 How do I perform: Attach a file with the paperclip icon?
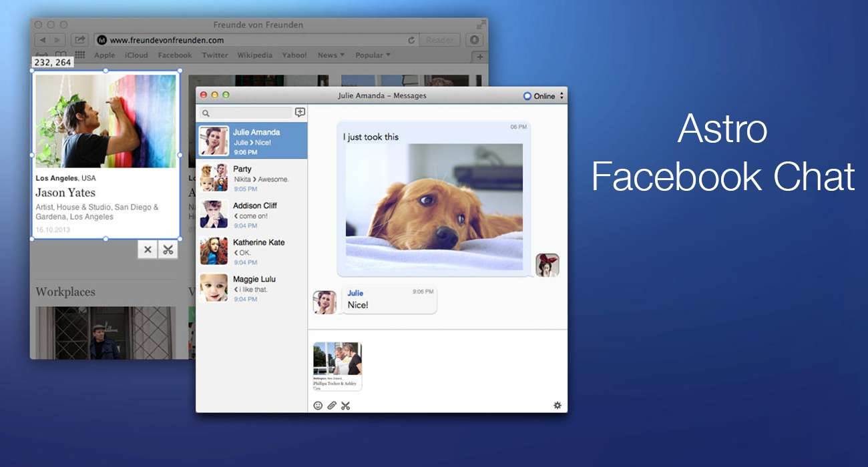point(331,405)
